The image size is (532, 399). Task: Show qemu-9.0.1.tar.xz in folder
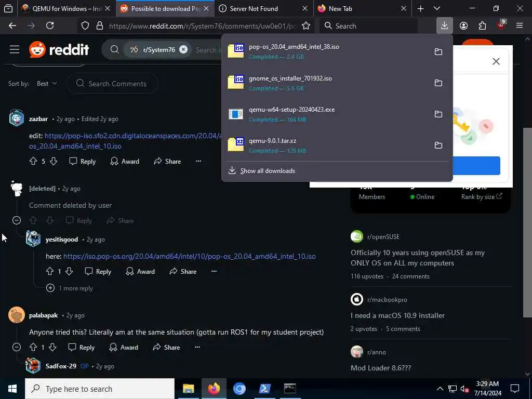(x=438, y=145)
